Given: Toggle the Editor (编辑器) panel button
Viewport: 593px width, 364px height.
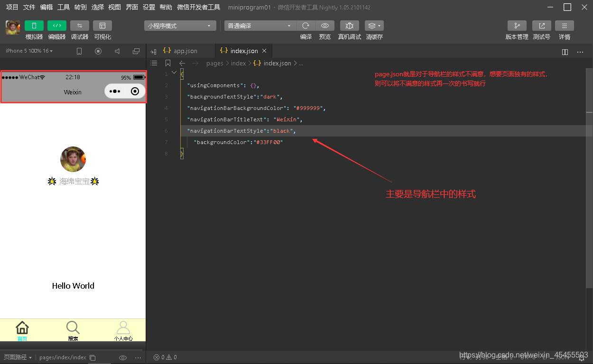Looking at the screenshot, I should tap(57, 26).
